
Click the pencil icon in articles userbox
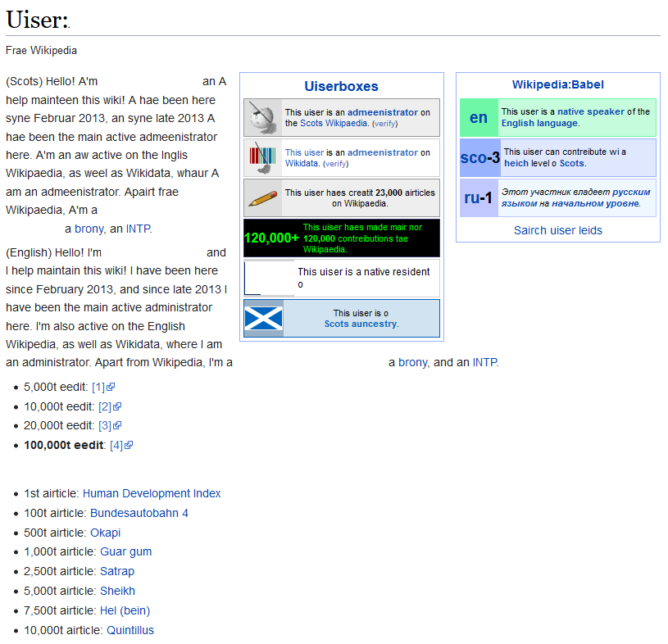coord(262,198)
